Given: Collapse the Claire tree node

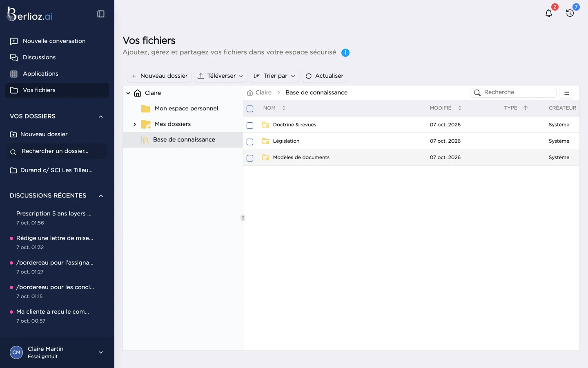Looking at the screenshot, I should (128, 93).
